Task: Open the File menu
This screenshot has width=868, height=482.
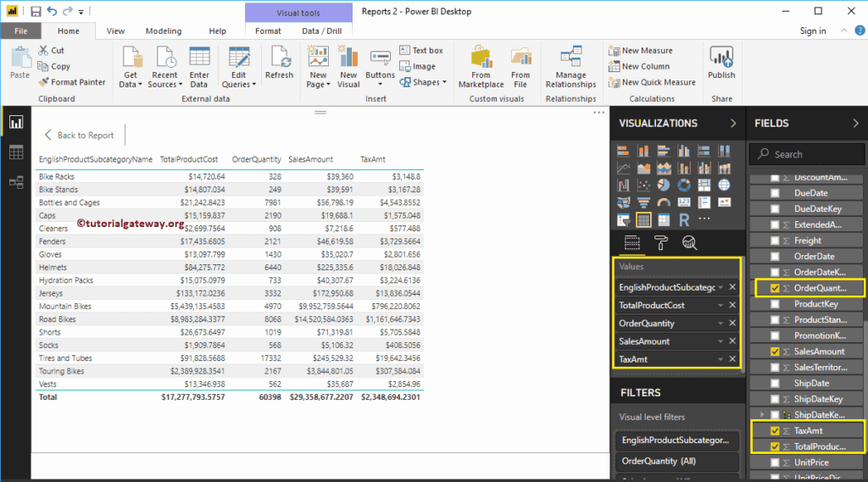Action: 20,31
